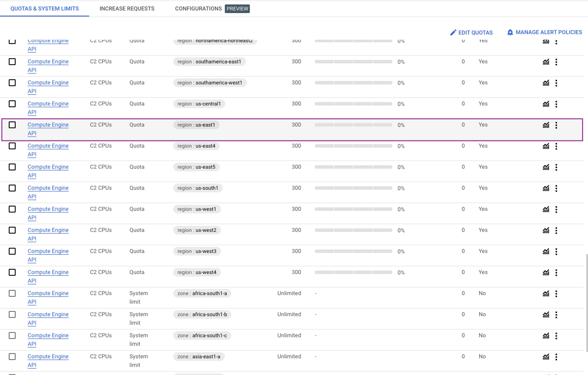
Task: Click pencil icon next to Edit Quotas
Action: coord(453,33)
